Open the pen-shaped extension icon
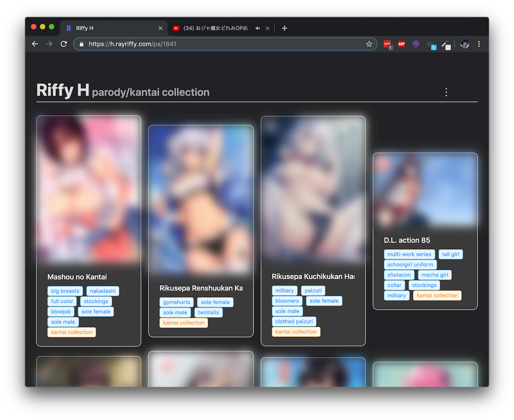The width and height of the screenshot is (514, 420). (446, 45)
